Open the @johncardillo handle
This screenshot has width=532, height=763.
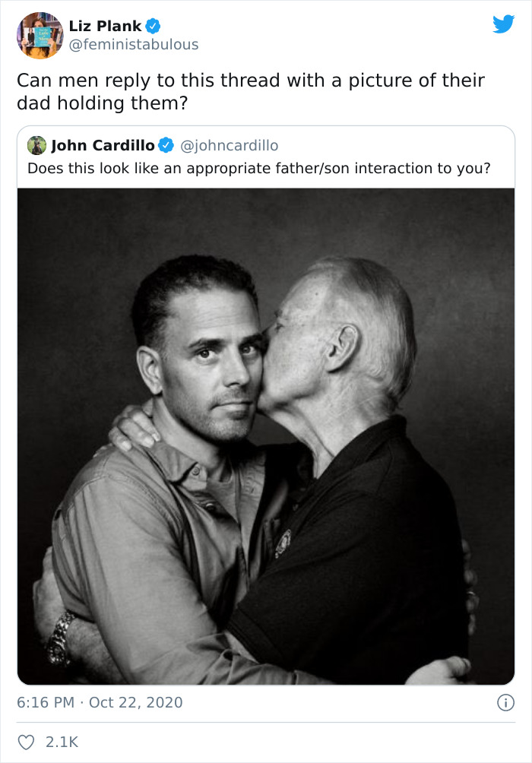[230, 145]
